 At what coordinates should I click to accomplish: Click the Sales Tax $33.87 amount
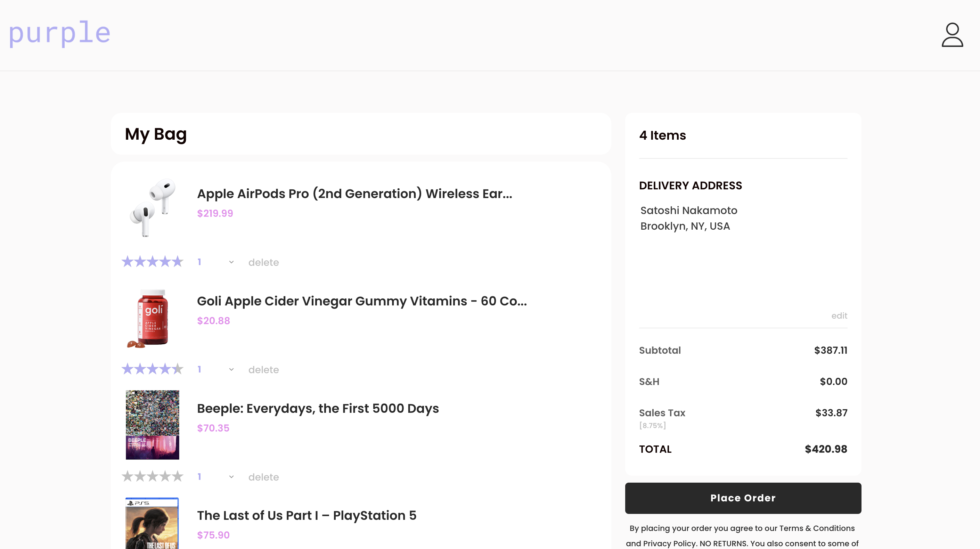tap(831, 413)
